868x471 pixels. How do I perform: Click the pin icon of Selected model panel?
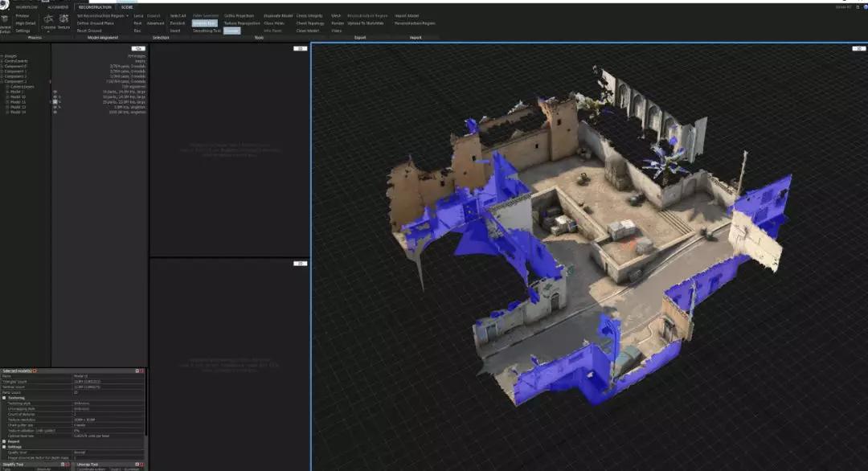click(x=137, y=371)
